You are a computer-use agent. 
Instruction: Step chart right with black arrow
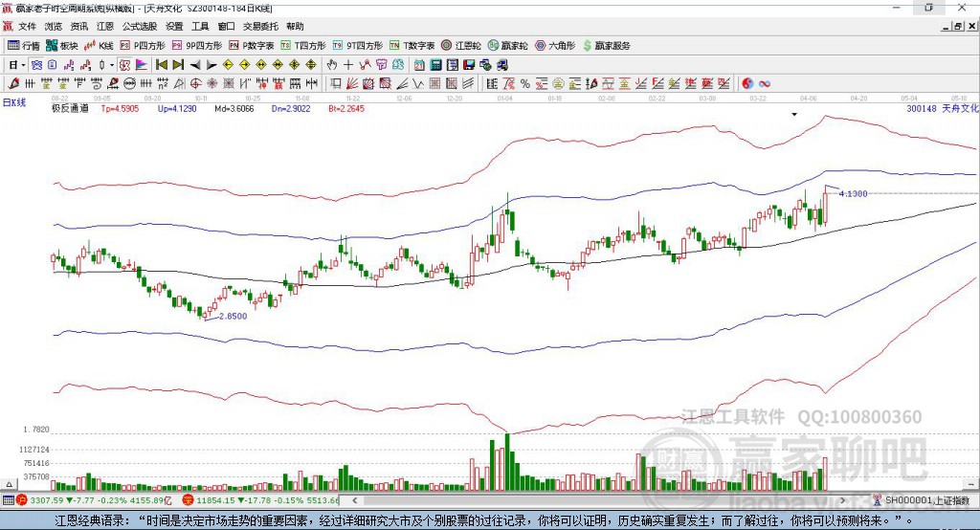[x=212, y=65]
